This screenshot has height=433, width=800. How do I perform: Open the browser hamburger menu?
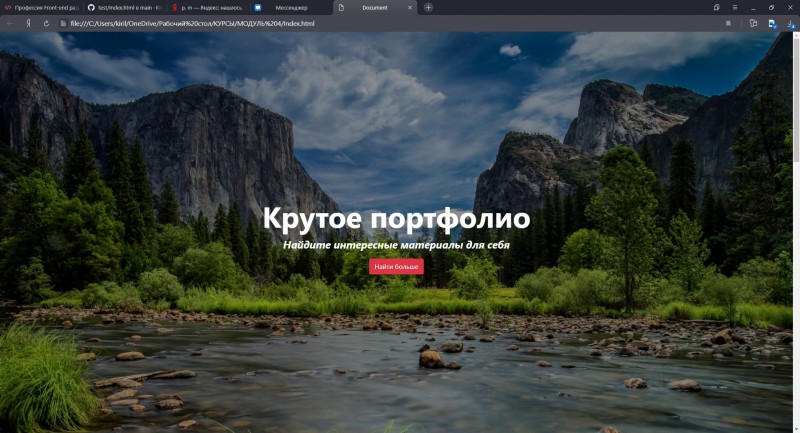(x=735, y=8)
